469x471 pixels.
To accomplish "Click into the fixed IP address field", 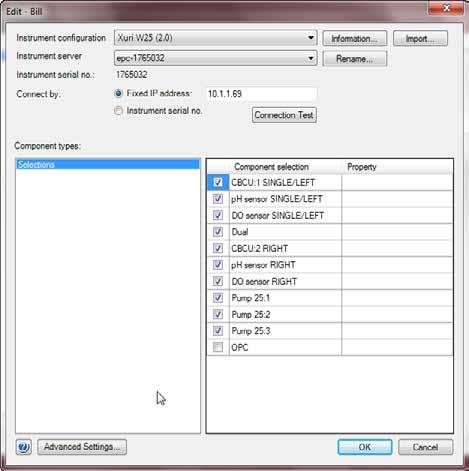I will click(261, 94).
